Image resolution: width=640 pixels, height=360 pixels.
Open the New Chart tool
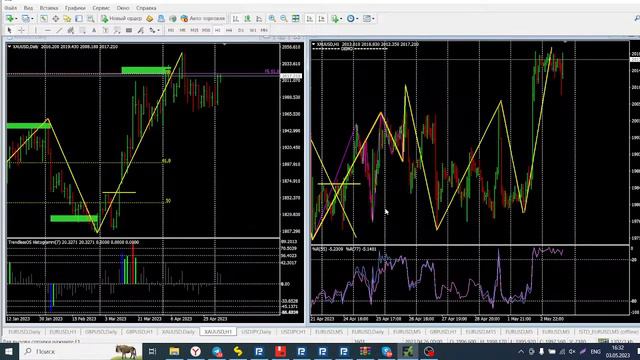click(9, 18)
